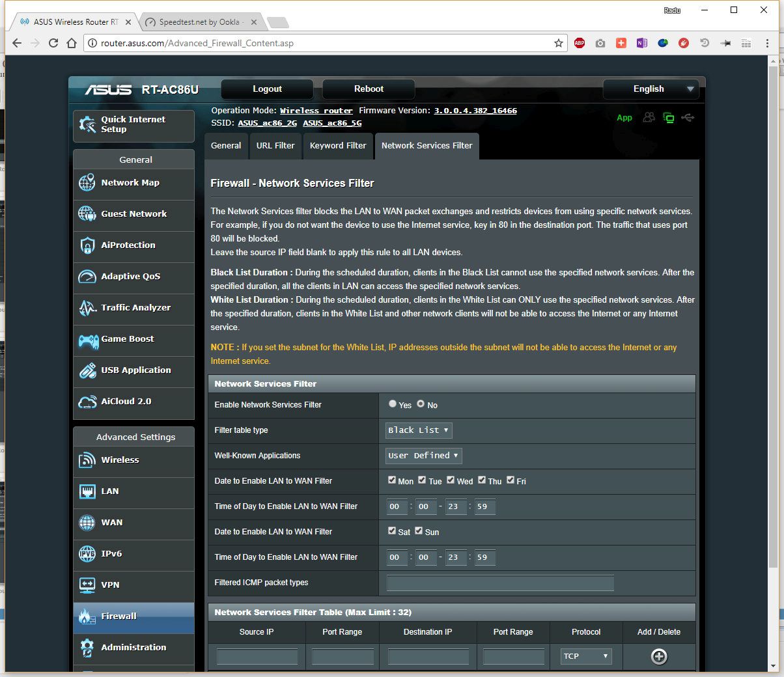Uncheck the Wed checkbox
Viewport: 784px width, 677px height.
[451, 480]
